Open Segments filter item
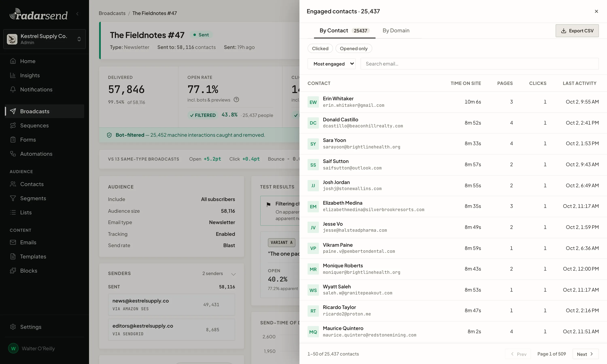 click(x=44, y=198)
